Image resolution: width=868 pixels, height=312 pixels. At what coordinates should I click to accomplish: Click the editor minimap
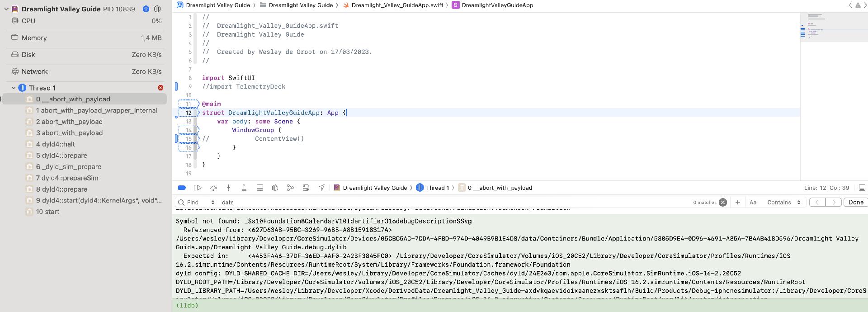click(834, 27)
